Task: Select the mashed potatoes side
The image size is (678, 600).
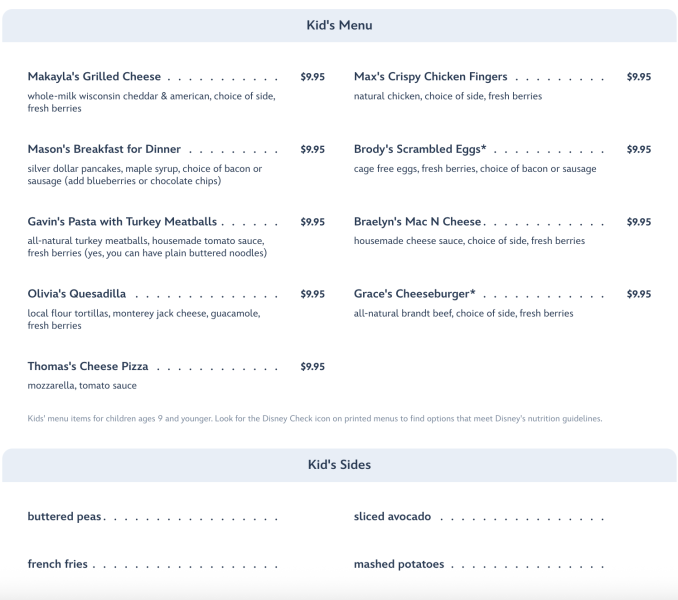Action: pyautogui.click(x=399, y=564)
